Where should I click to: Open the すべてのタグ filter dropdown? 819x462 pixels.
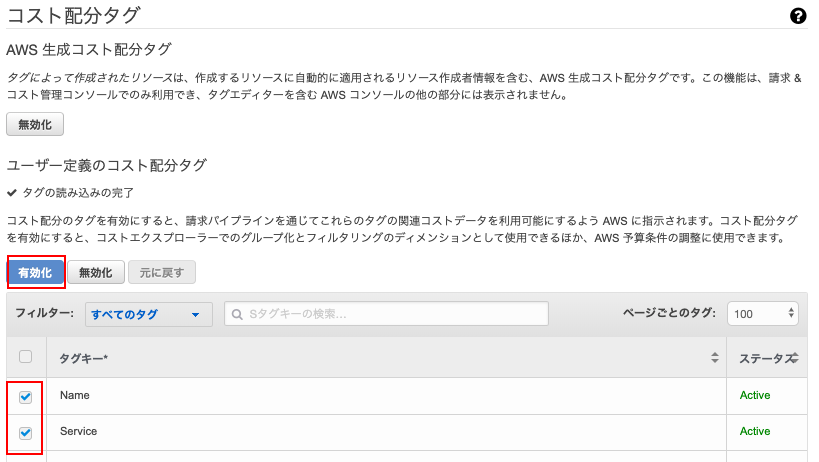coord(148,314)
